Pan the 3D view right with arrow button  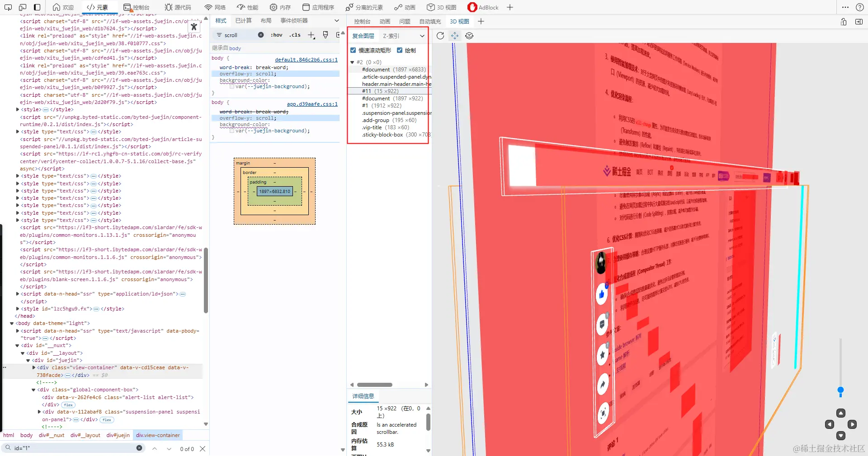point(852,424)
